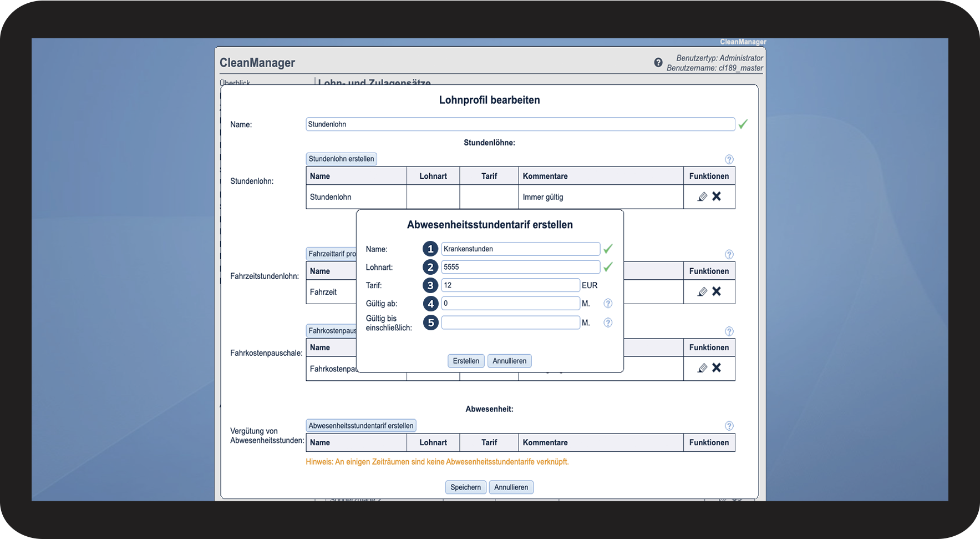Click the Speichern button for Lohnprofil

465,487
